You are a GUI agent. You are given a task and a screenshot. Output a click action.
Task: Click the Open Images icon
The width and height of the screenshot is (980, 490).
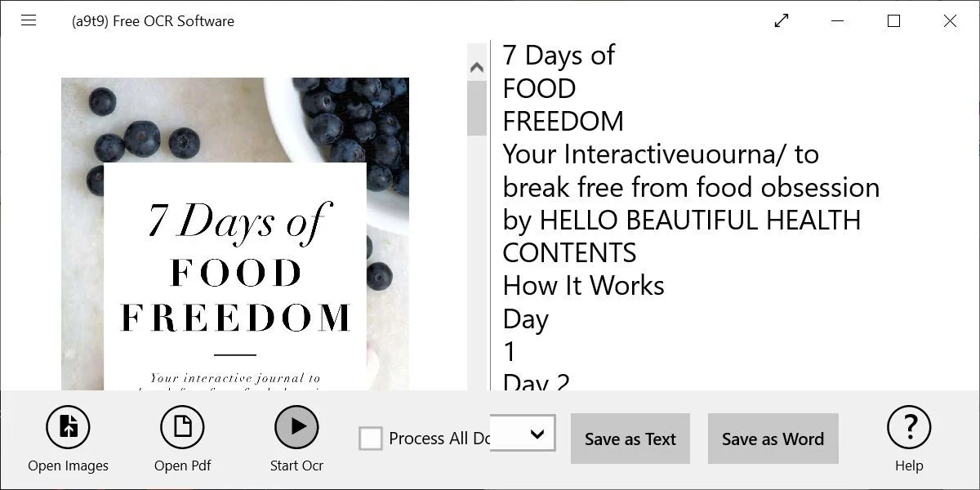tap(68, 427)
